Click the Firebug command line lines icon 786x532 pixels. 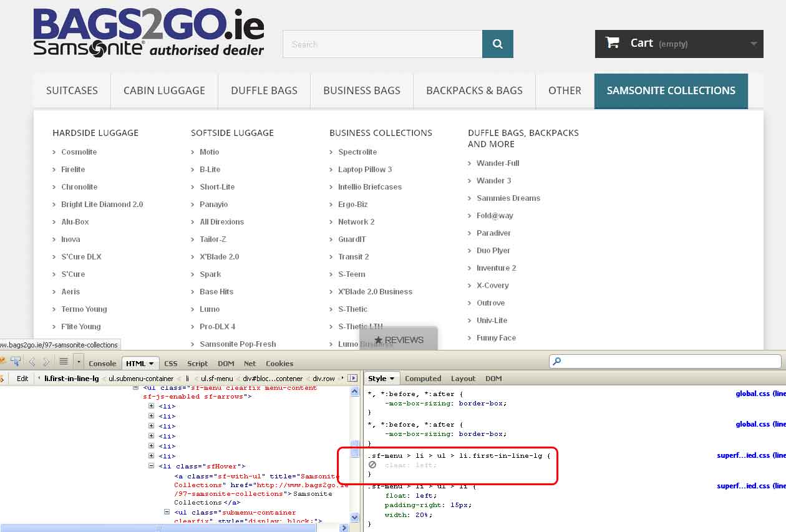(63, 362)
